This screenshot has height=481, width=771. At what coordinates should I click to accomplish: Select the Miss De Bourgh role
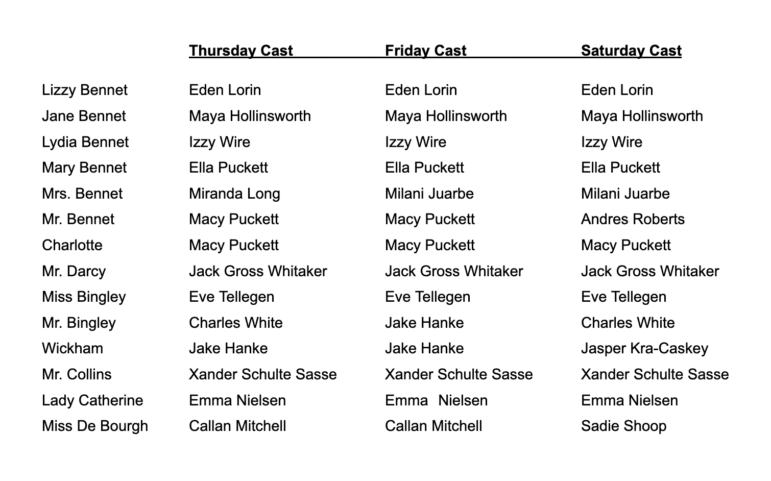(95, 426)
